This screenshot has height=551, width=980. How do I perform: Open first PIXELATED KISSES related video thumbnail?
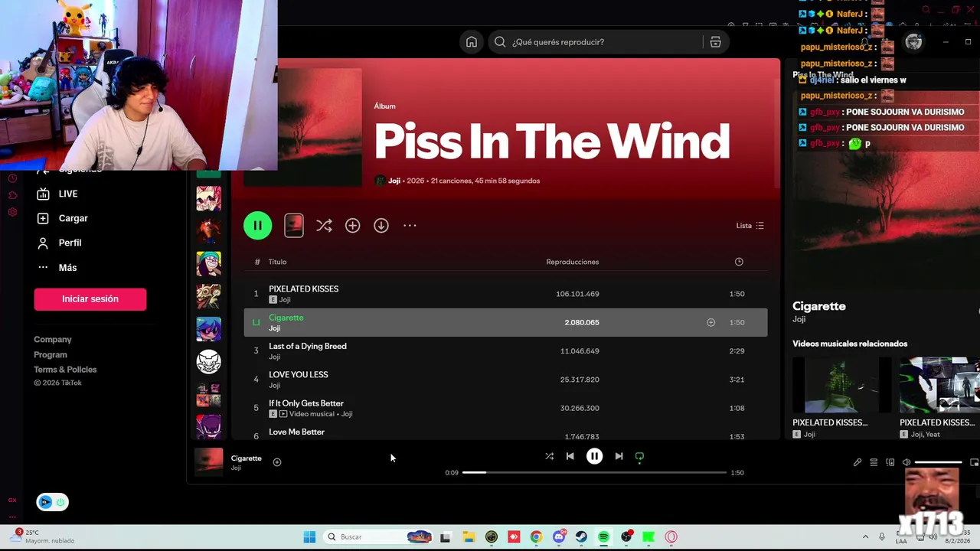tap(841, 385)
